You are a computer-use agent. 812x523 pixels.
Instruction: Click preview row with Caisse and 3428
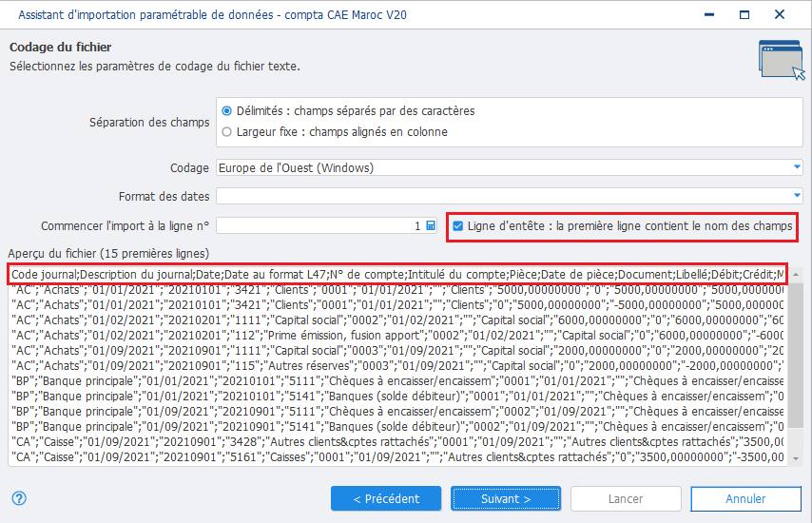coord(397,442)
